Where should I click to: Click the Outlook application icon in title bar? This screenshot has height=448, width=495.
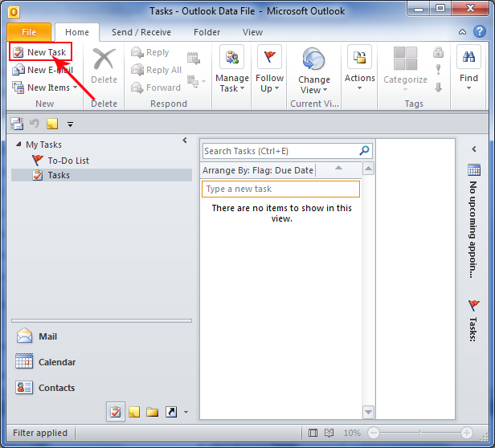[14, 12]
